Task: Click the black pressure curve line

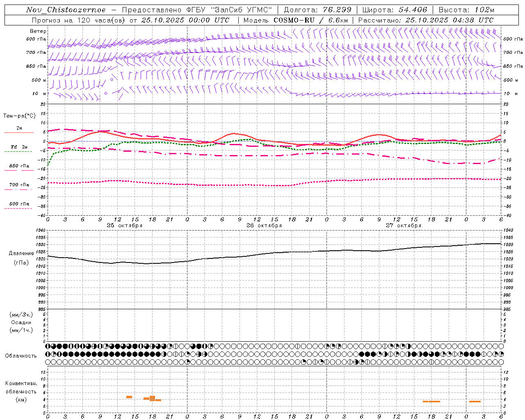Action: pyautogui.click(x=275, y=253)
